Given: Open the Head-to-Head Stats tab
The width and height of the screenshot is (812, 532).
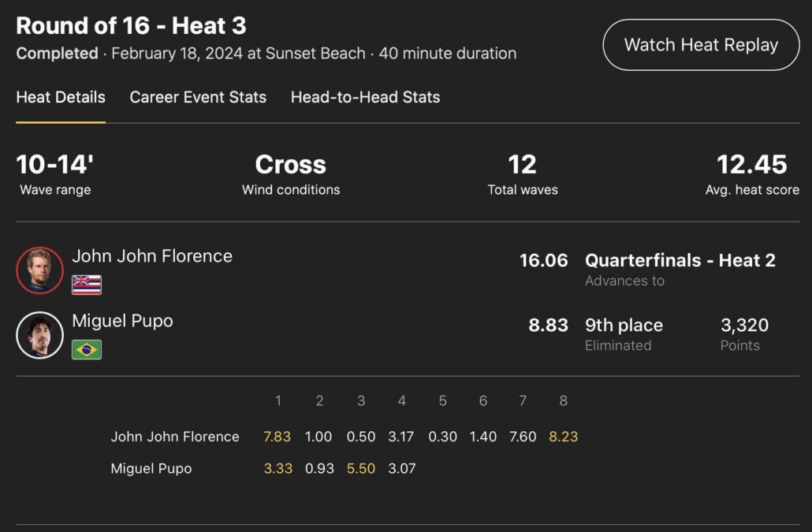Looking at the screenshot, I should tap(365, 98).
